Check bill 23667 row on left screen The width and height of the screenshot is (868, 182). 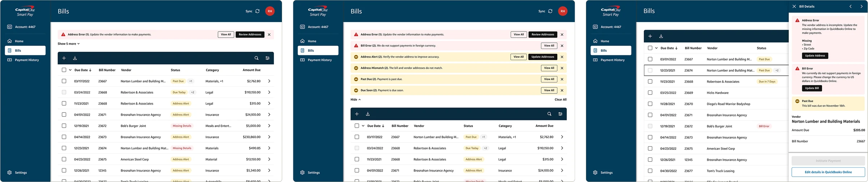(x=64, y=81)
